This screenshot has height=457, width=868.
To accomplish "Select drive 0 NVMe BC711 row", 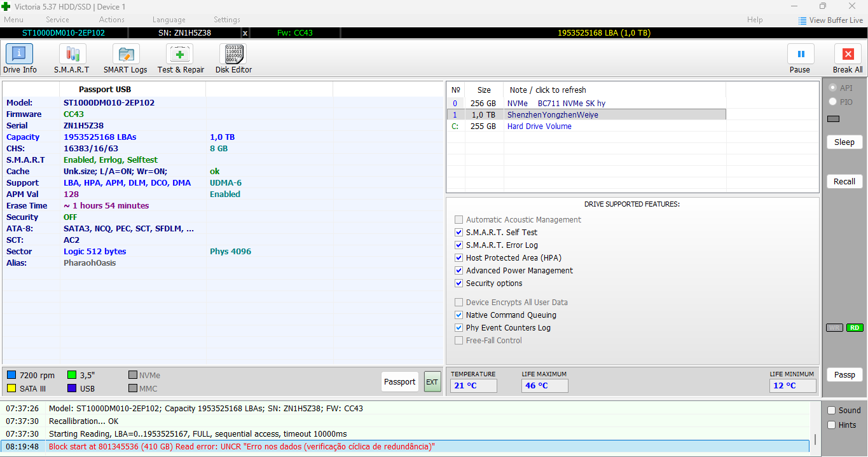I will click(586, 103).
